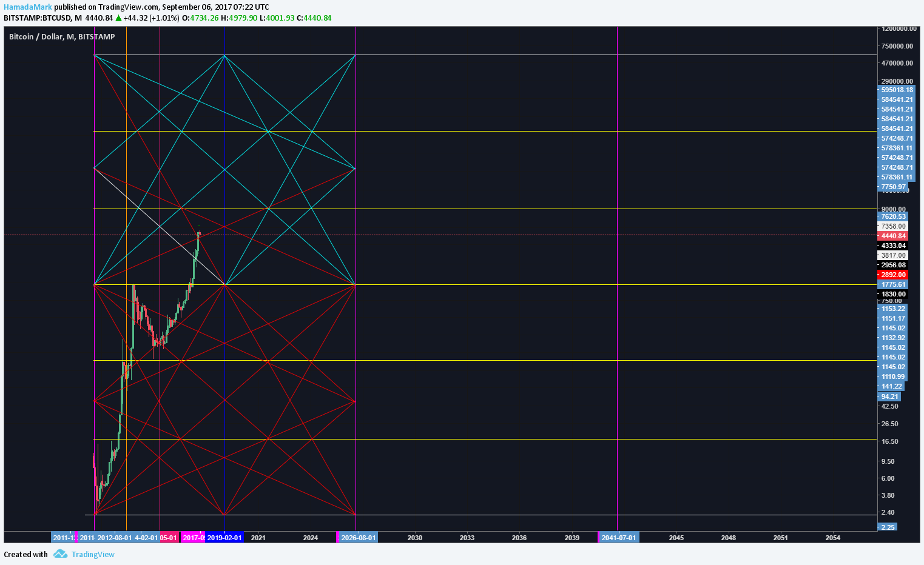Click the 2048 label on time axis

pyautogui.click(x=729, y=538)
